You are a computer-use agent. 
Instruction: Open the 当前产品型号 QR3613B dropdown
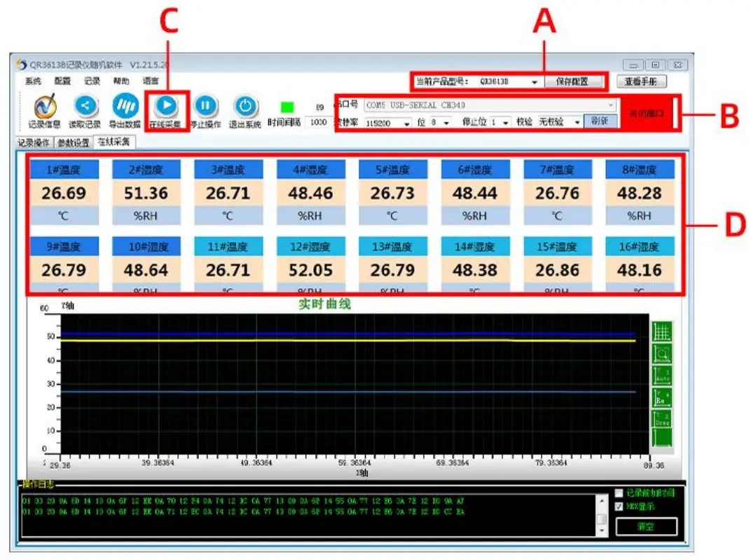(535, 82)
